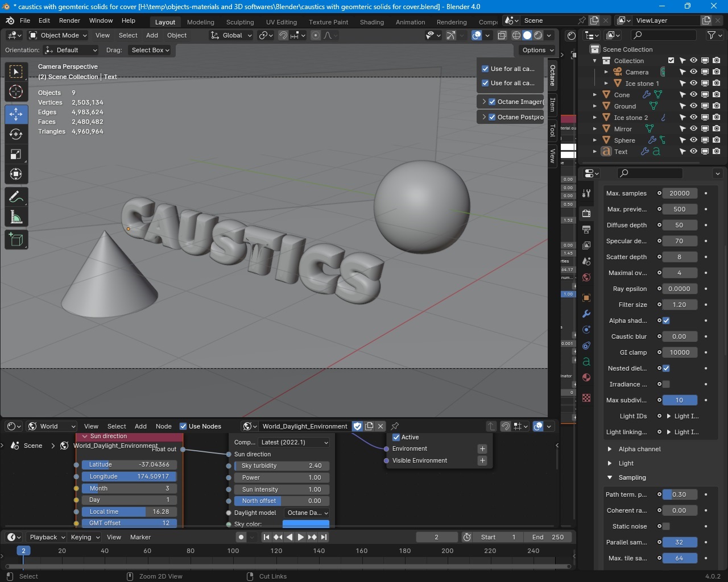The height and width of the screenshot is (582, 728).
Task: Select the Add Cube tool
Action: tap(16, 240)
